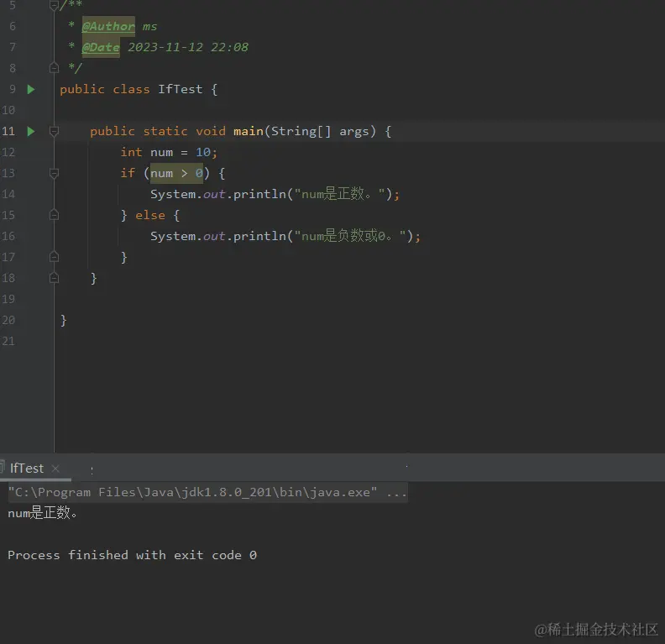
Task: Collapse the main method fold at line 11
Action: pos(54,132)
